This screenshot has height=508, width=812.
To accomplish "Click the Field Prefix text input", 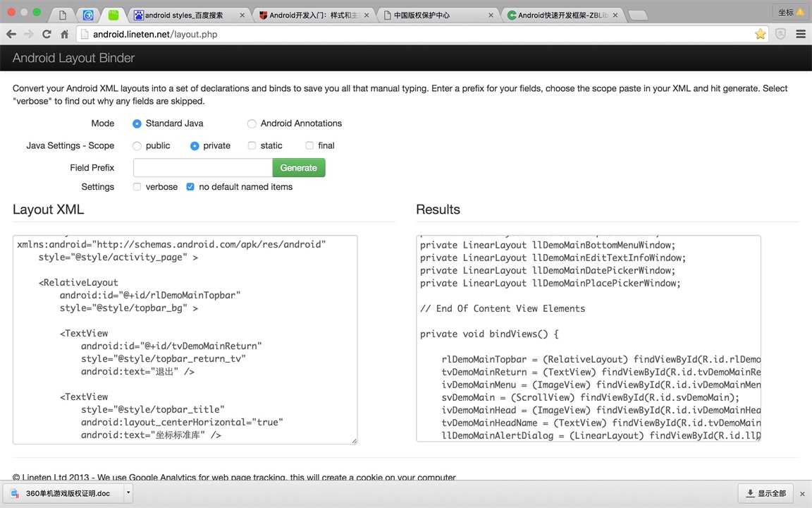I will pyautogui.click(x=202, y=168).
